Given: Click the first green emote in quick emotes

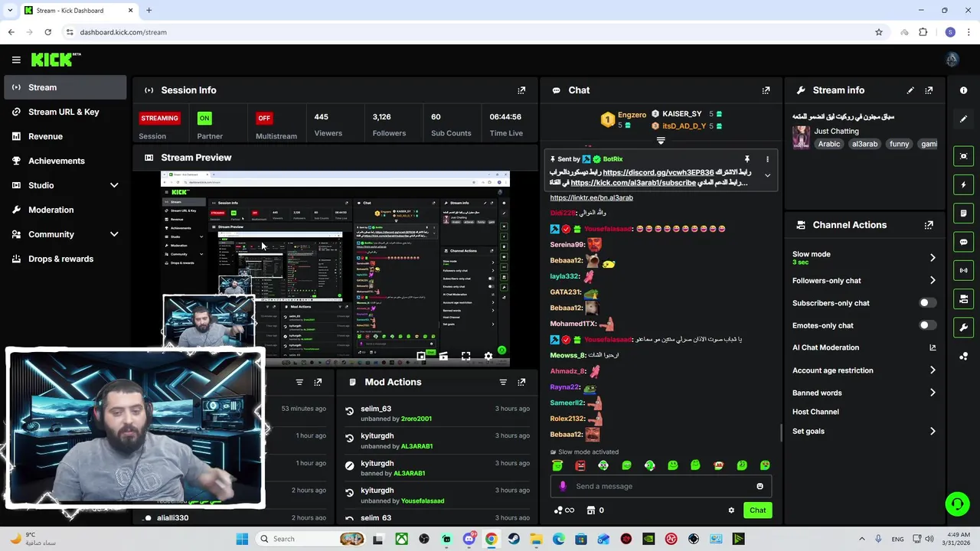Looking at the screenshot, I should (557, 465).
